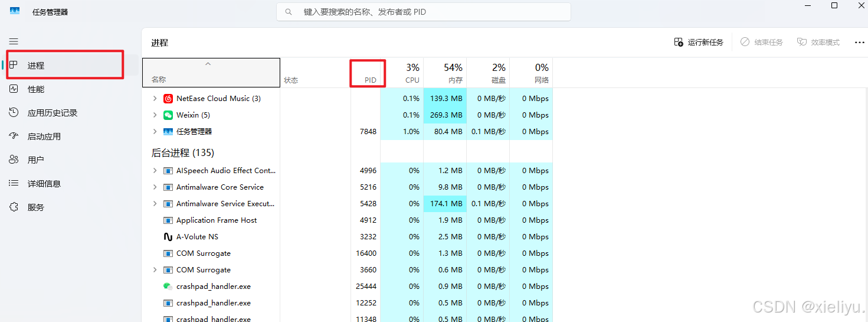Click the COM Surrogate icon with PID 16400

pyautogui.click(x=168, y=253)
